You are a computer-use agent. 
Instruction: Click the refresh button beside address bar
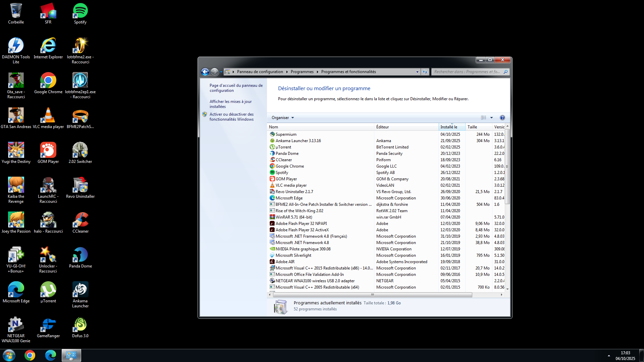point(425,72)
